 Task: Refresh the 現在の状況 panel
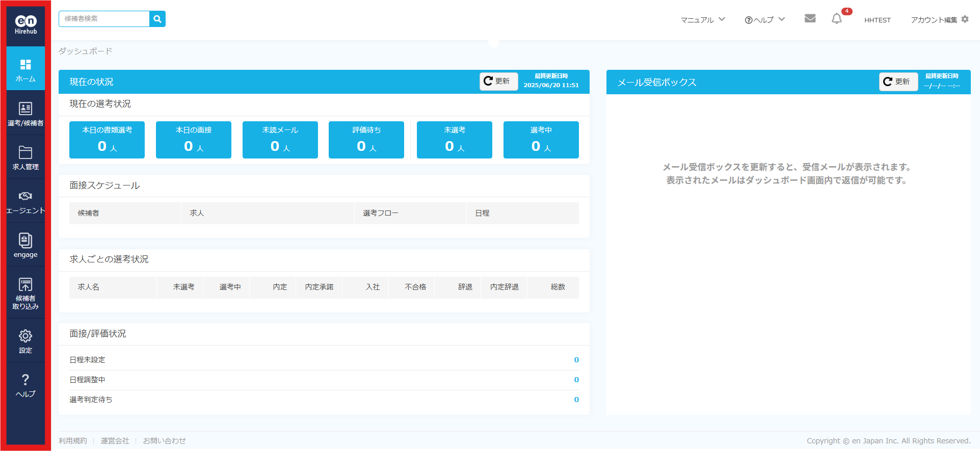coord(498,81)
